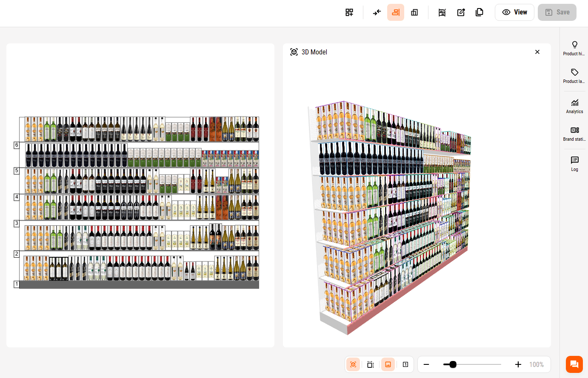Click the compress arrows icon in toolbar
Viewport: 588px width, 378px height.
click(x=377, y=12)
